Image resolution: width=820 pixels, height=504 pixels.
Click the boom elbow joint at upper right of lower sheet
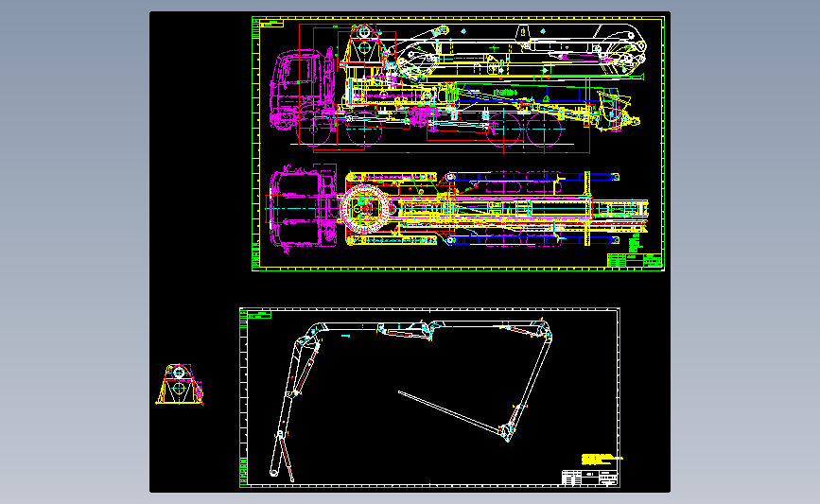544,329
